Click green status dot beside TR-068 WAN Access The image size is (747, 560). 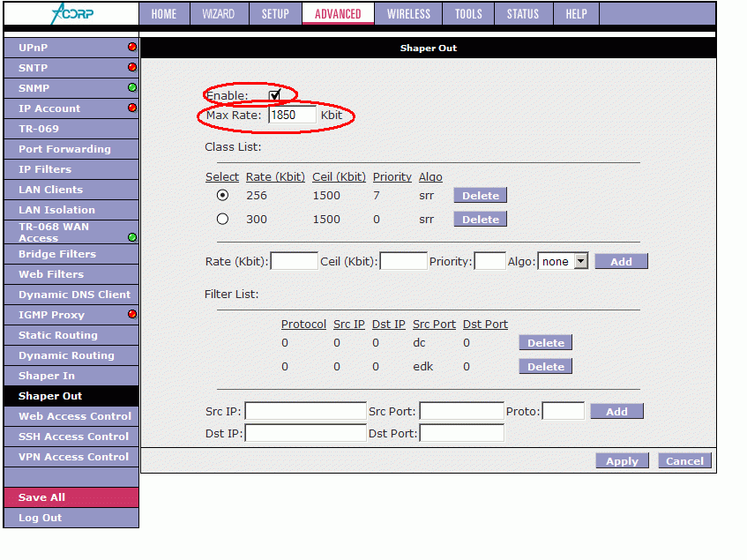[132, 237]
